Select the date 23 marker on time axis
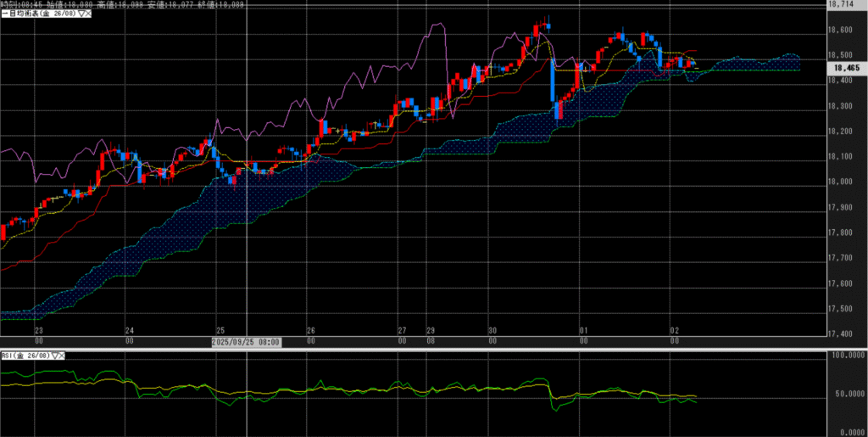868x437 pixels. [x=38, y=330]
